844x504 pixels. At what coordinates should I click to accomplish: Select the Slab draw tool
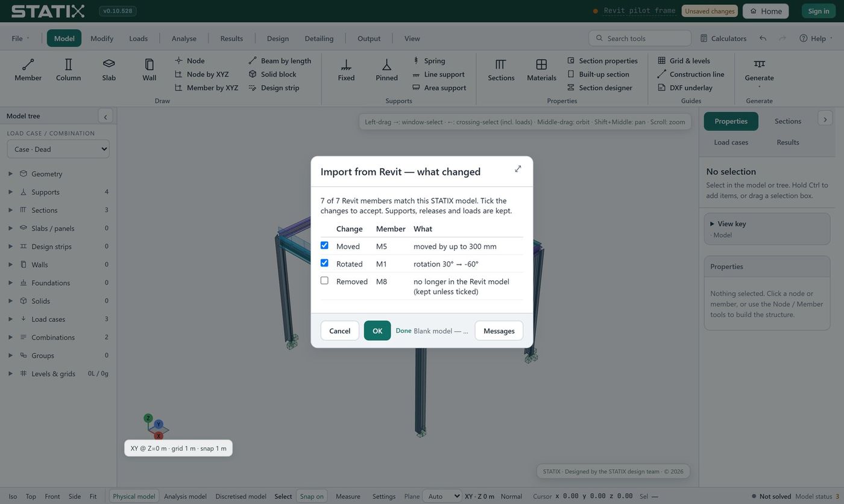click(109, 70)
